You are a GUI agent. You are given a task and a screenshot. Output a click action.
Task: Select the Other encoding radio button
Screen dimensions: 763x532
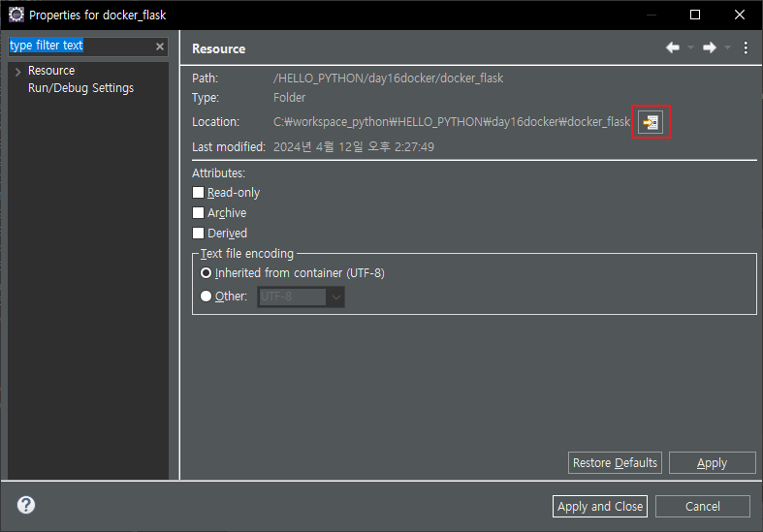pyautogui.click(x=206, y=297)
